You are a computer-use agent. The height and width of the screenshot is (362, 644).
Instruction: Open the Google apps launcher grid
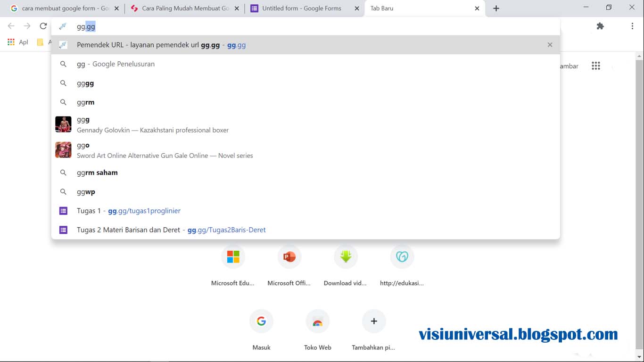[x=595, y=66]
